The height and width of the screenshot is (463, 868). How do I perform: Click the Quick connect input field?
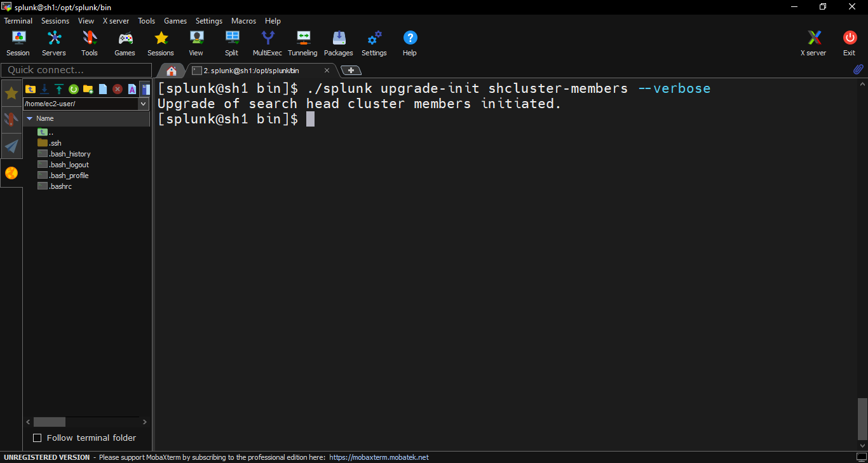pos(76,70)
